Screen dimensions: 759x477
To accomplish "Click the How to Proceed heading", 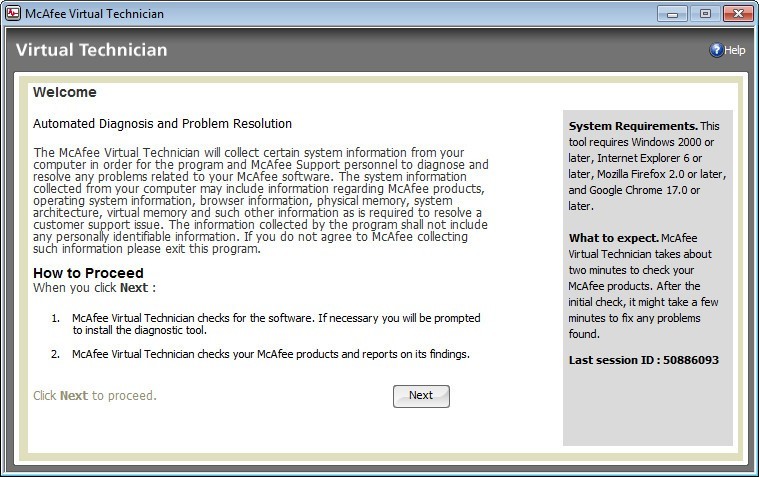I will point(88,273).
